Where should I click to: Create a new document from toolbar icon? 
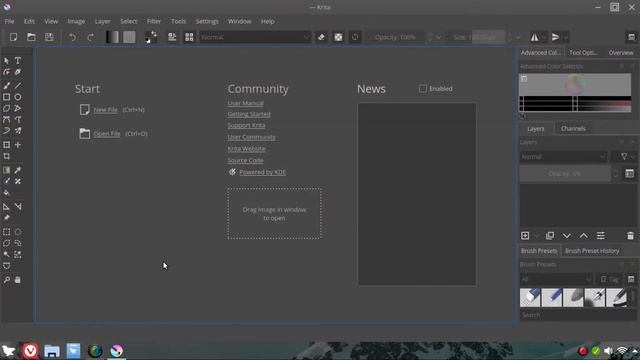(x=13, y=37)
